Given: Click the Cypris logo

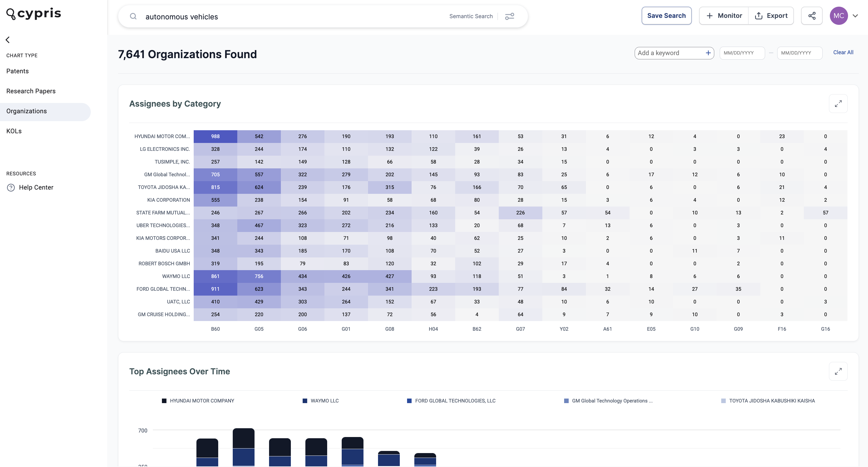Looking at the screenshot, I should [x=34, y=14].
